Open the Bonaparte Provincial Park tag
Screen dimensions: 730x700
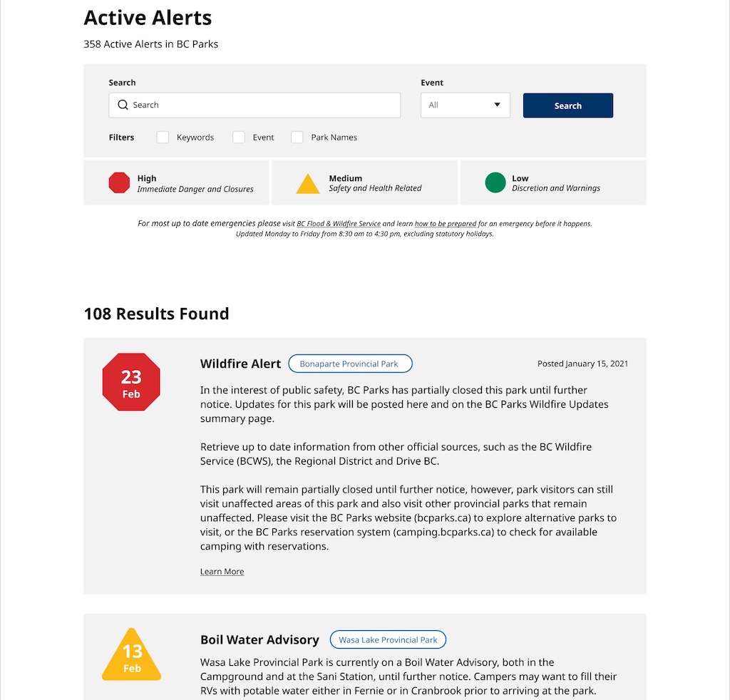click(350, 364)
